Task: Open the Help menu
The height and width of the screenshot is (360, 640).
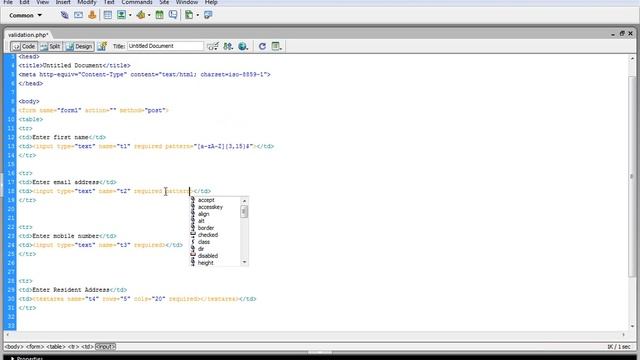Action: point(211,2)
